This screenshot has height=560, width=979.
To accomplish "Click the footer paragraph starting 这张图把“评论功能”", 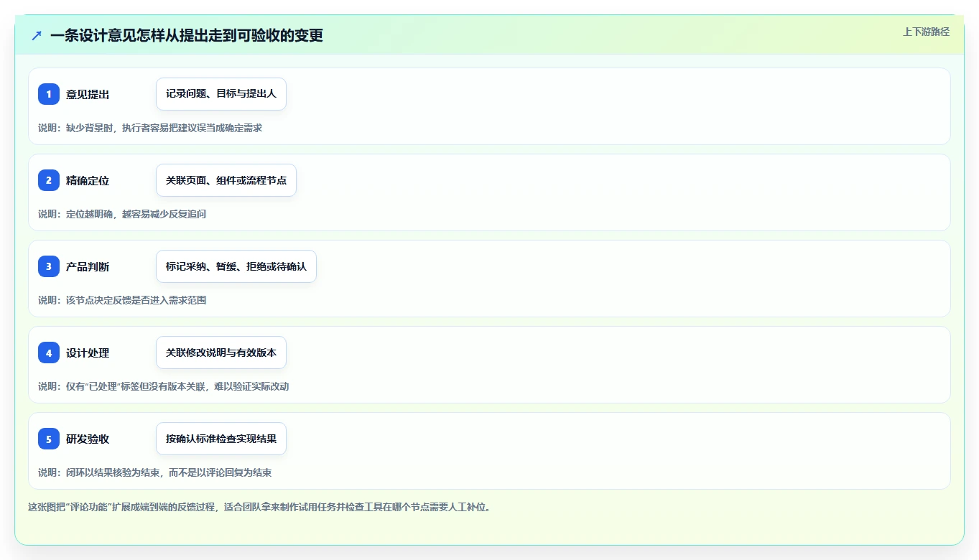I will pyautogui.click(x=259, y=507).
